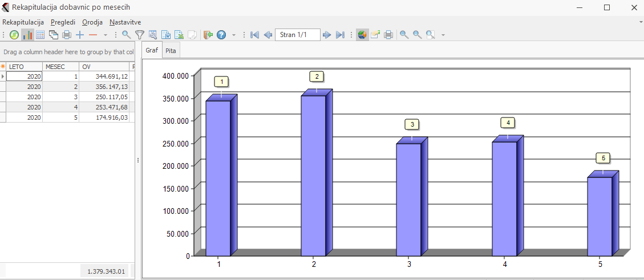The height and width of the screenshot is (280, 644).
Task: Expand dropdown after zoom icons
Action: click(443, 35)
